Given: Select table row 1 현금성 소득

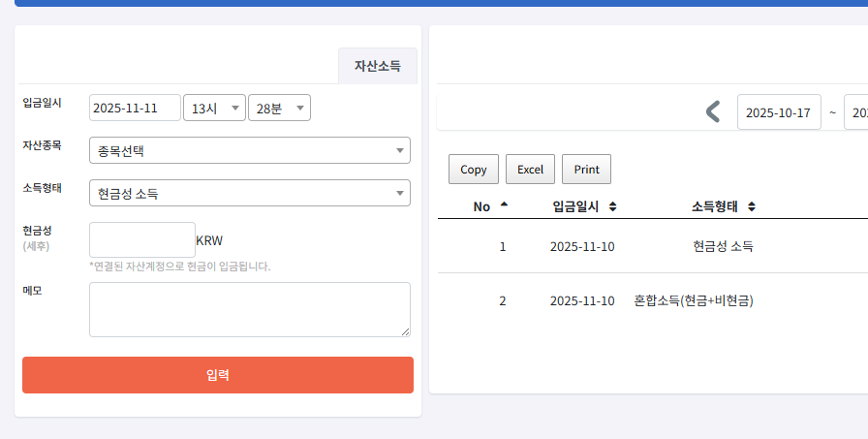Looking at the screenshot, I should tap(722, 246).
